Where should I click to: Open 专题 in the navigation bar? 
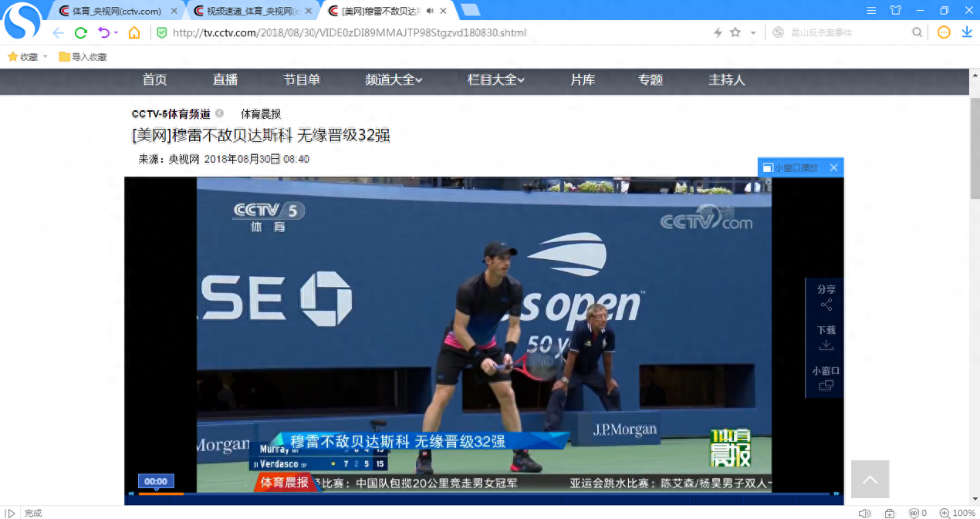(x=651, y=79)
